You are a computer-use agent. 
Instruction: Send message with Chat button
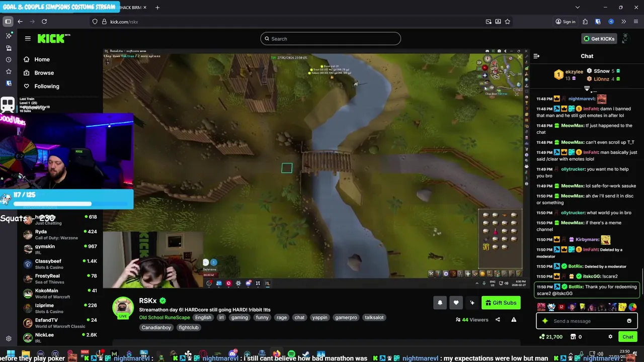[628, 337]
